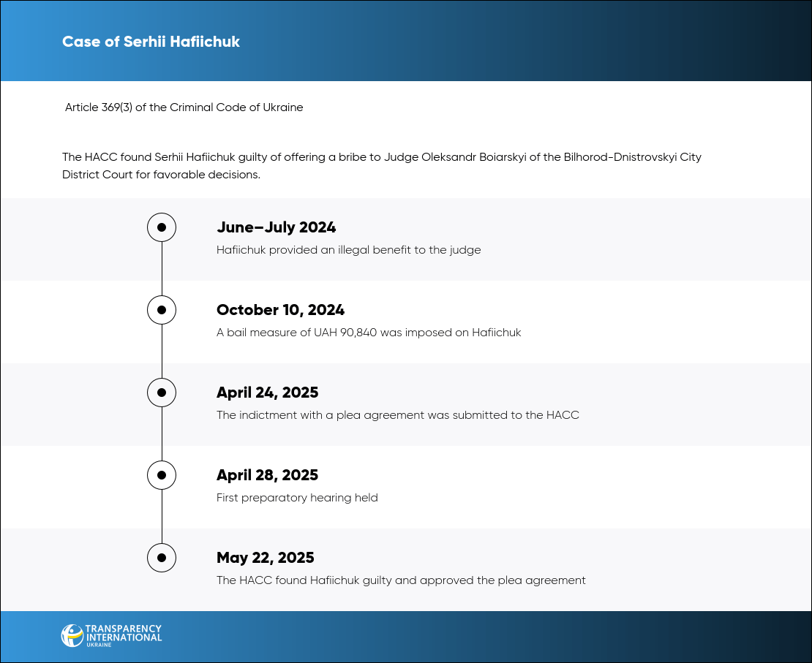Click the April 28, 2025 timeline marker
812x663 pixels.
162,475
